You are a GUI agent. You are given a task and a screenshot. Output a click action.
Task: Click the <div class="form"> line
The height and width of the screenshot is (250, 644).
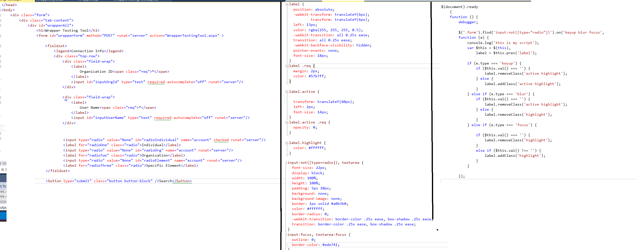tap(30, 15)
